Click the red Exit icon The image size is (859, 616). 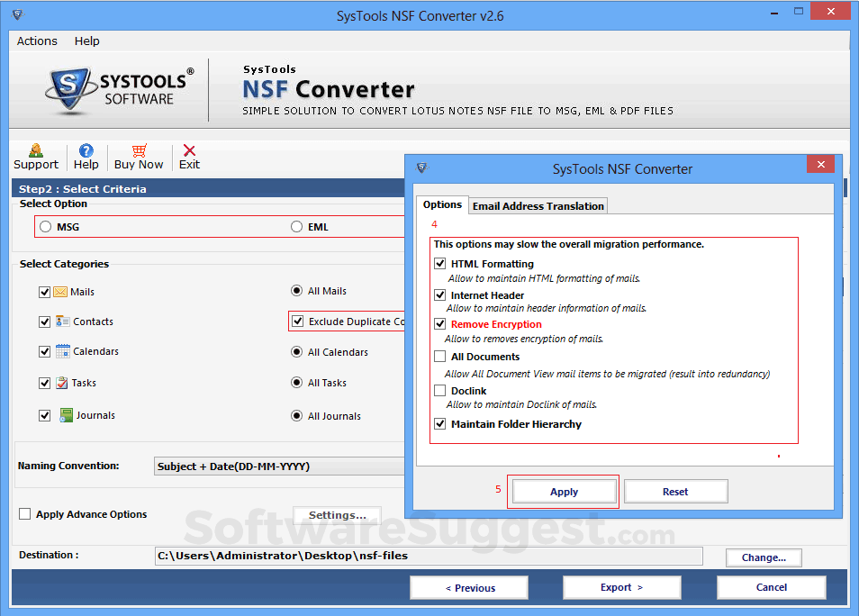(x=189, y=150)
